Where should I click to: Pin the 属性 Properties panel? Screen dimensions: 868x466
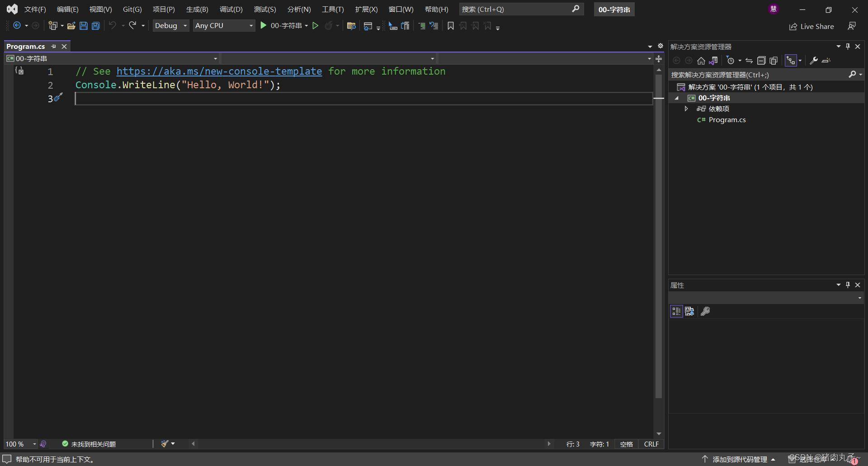point(848,285)
